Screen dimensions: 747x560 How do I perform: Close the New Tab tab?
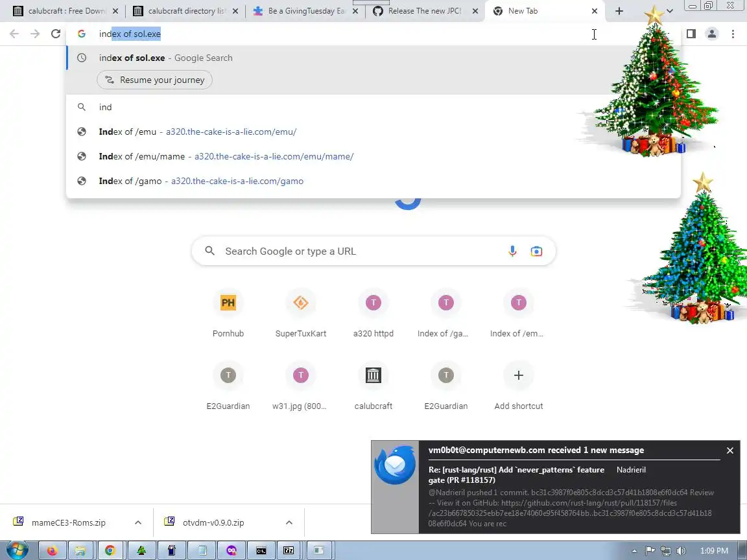pyautogui.click(x=594, y=11)
